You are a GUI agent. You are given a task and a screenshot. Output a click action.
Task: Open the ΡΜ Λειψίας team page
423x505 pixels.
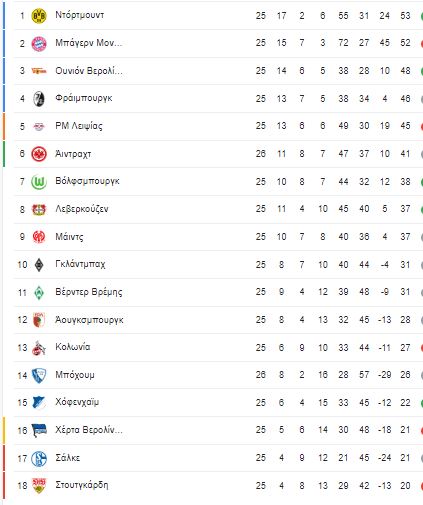tap(79, 126)
